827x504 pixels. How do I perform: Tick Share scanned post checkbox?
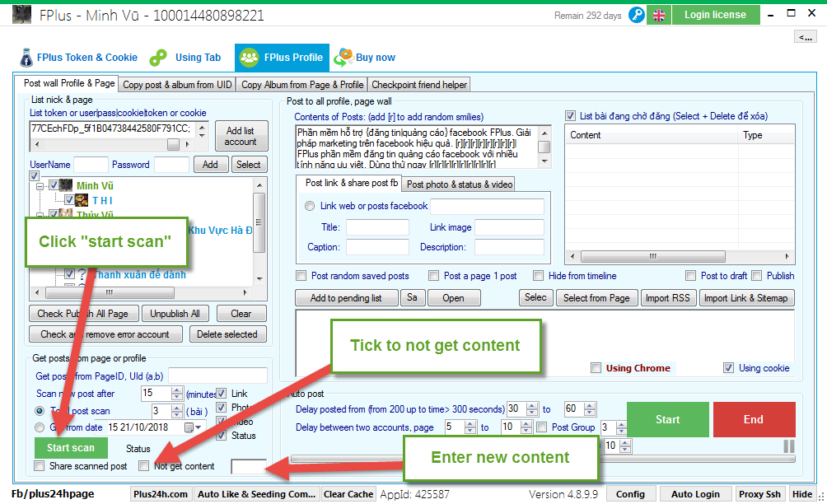(x=39, y=465)
